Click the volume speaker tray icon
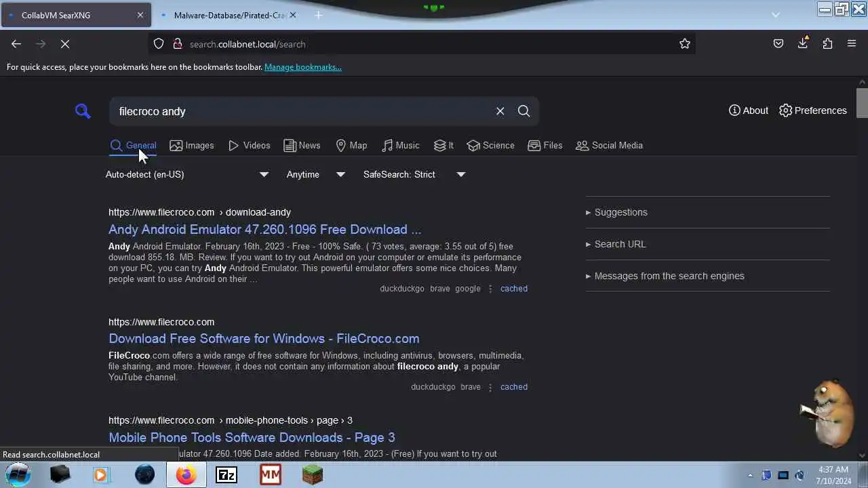This screenshot has height=488, width=868. point(800,475)
